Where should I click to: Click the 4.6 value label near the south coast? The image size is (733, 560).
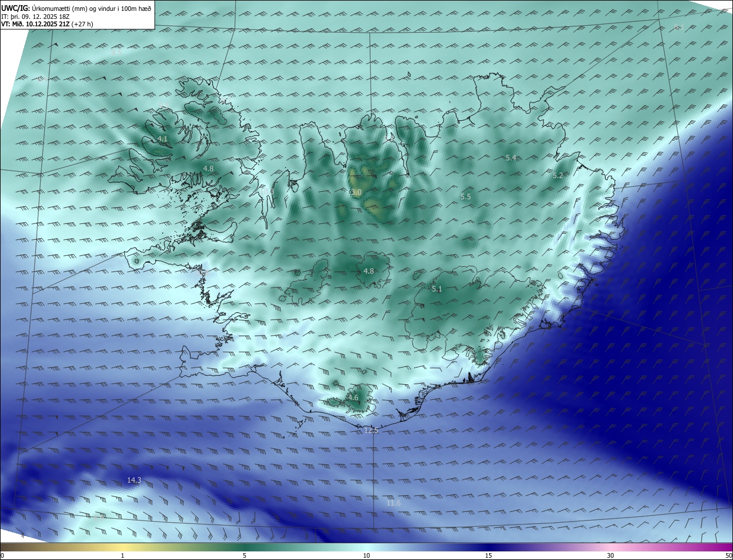click(353, 398)
